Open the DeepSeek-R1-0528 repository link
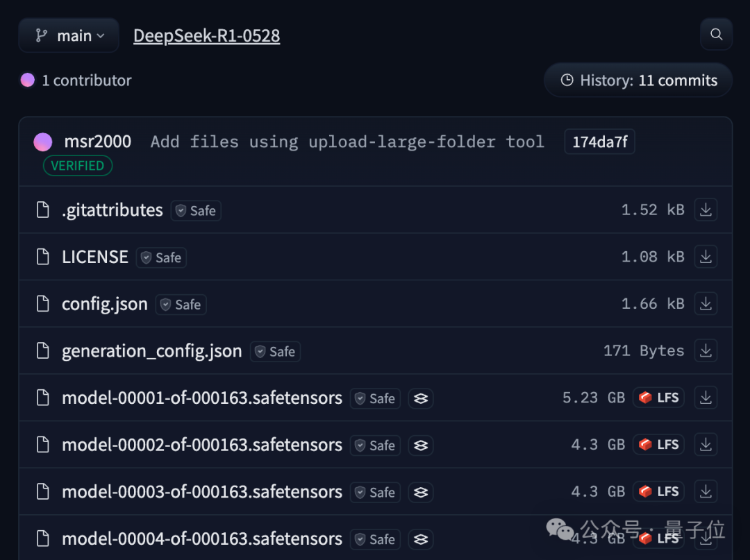This screenshot has width=750, height=560. (207, 35)
